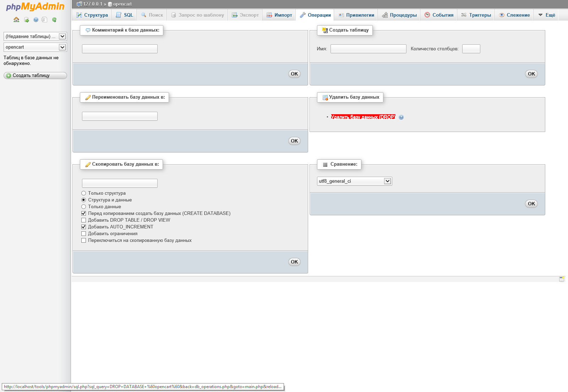Click the log out icon in the sidebar
This screenshot has width=568, height=392.
(x=26, y=20)
